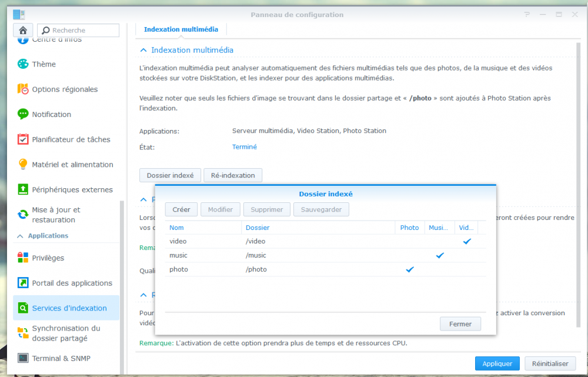Open Périphériques externes icon

[23, 189]
